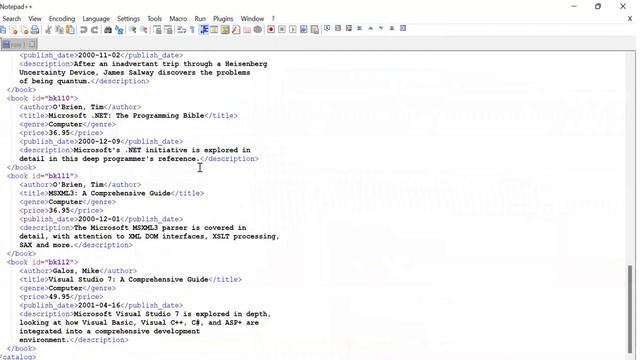Click Run Macro Multiple Times icon
This screenshot has height=360, width=640.
point(304,30)
